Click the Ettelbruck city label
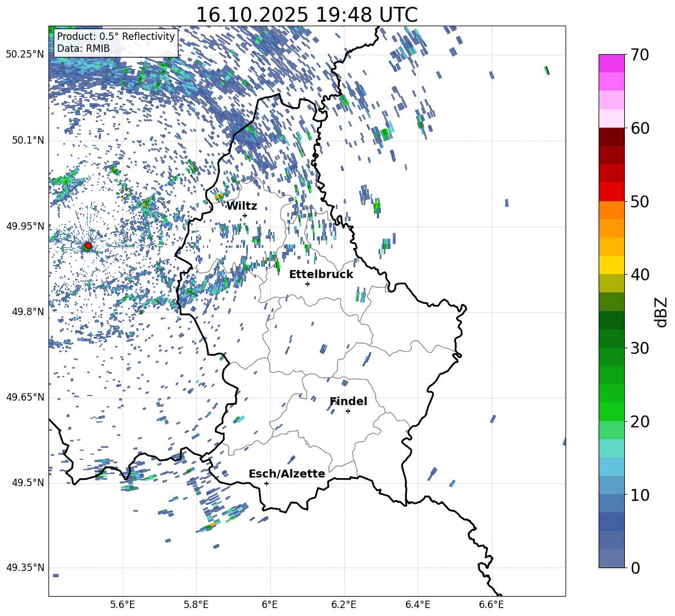This screenshot has width=675, height=616. click(x=321, y=275)
